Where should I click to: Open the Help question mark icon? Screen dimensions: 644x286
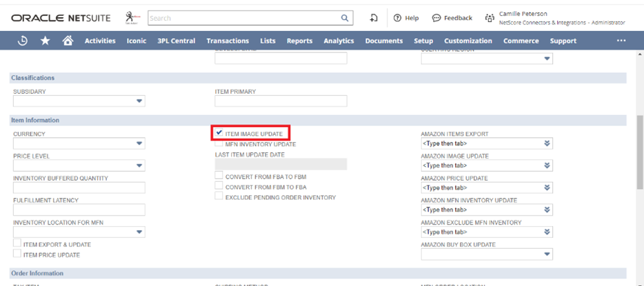point(398,18)
